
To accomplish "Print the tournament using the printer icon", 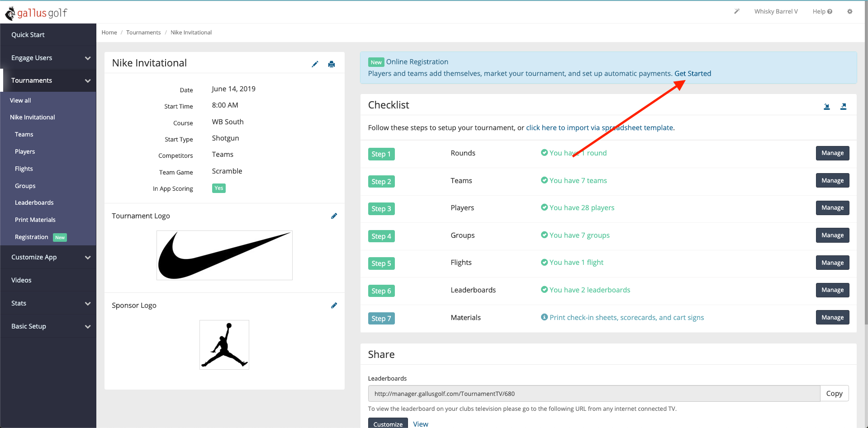I will click(x=332, y=64).
